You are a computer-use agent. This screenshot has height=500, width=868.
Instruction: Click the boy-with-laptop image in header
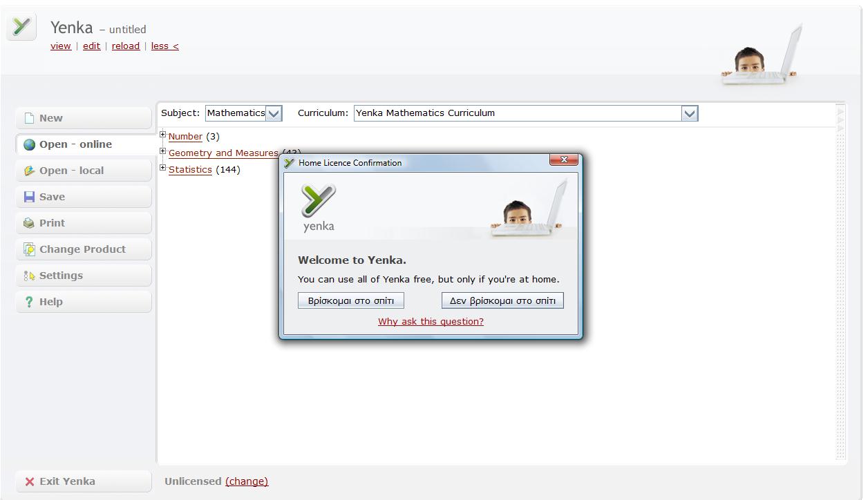(x=760, y=54)
